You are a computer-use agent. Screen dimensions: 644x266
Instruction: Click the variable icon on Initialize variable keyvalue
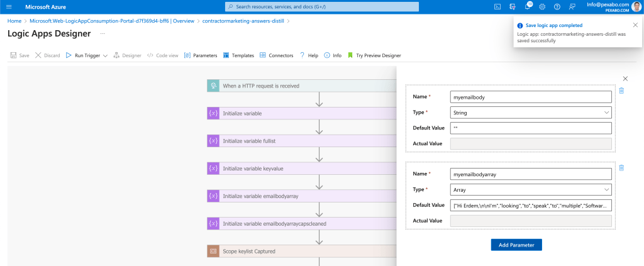(x=213, y=169)
